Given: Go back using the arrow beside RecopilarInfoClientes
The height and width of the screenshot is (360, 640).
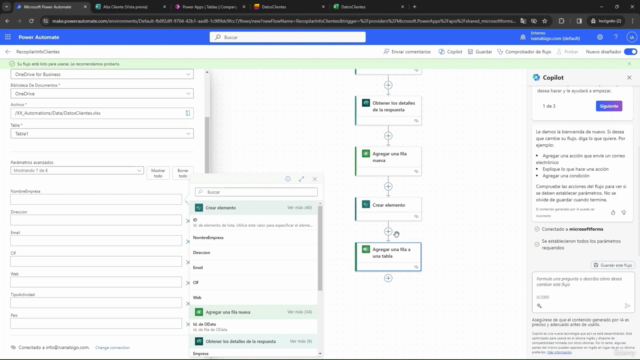Looking at the screenshot, I should pyautogui.click(x=8, y=52).
